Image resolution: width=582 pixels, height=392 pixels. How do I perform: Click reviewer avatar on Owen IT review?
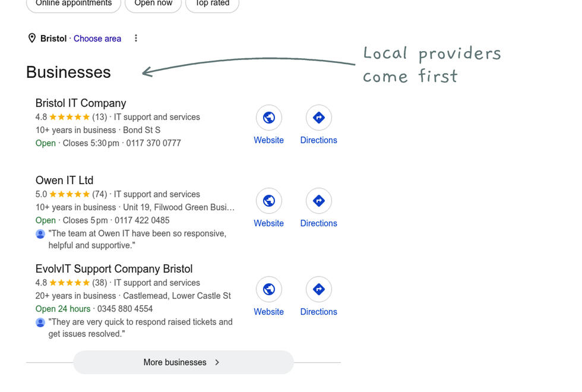(40, 234)
